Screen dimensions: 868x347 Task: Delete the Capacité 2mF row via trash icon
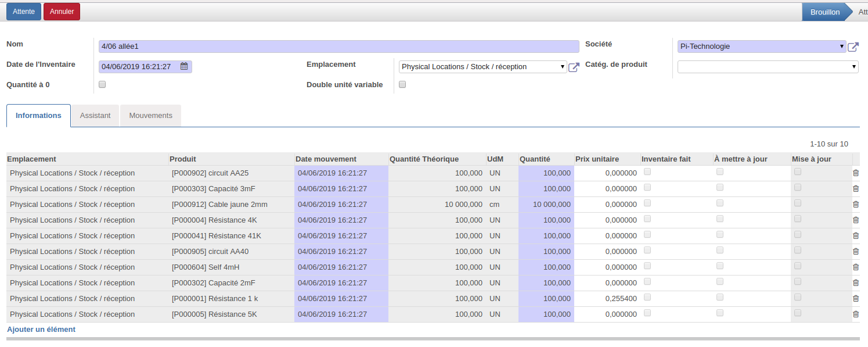(x=856, y=282)
